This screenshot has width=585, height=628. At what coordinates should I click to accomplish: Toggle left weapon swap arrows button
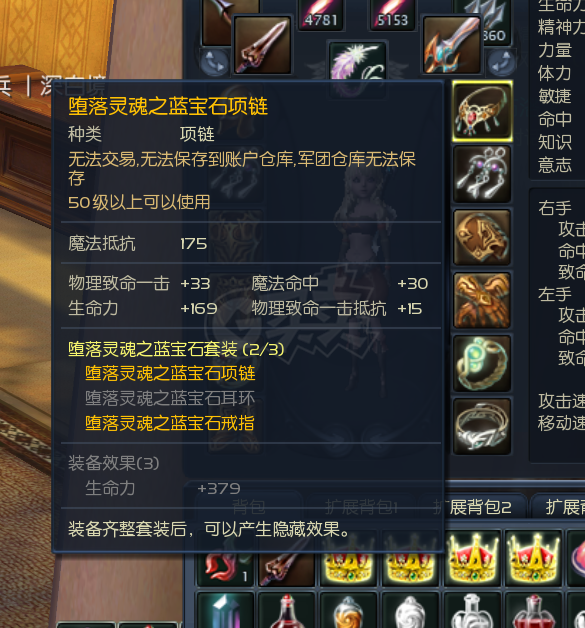[x=214, y=62]
